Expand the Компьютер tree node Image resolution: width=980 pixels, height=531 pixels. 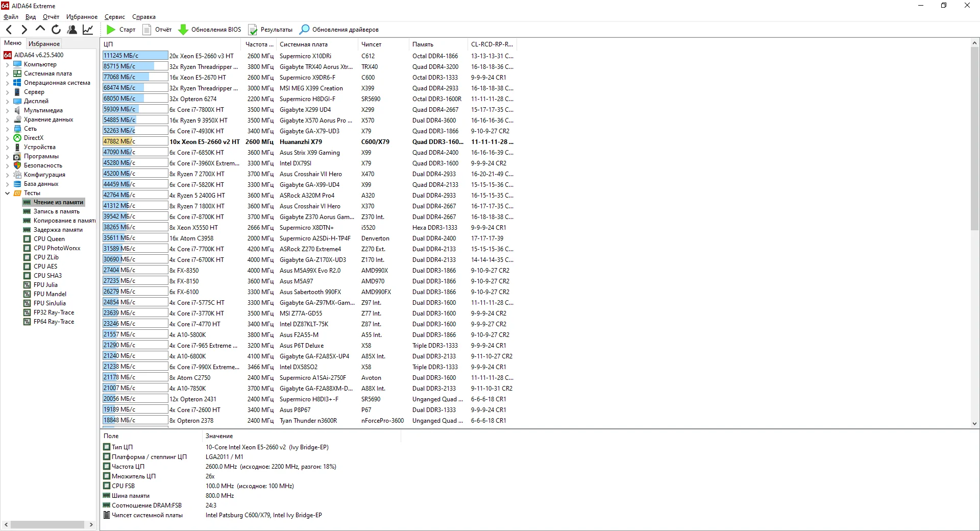coord(7,65)
